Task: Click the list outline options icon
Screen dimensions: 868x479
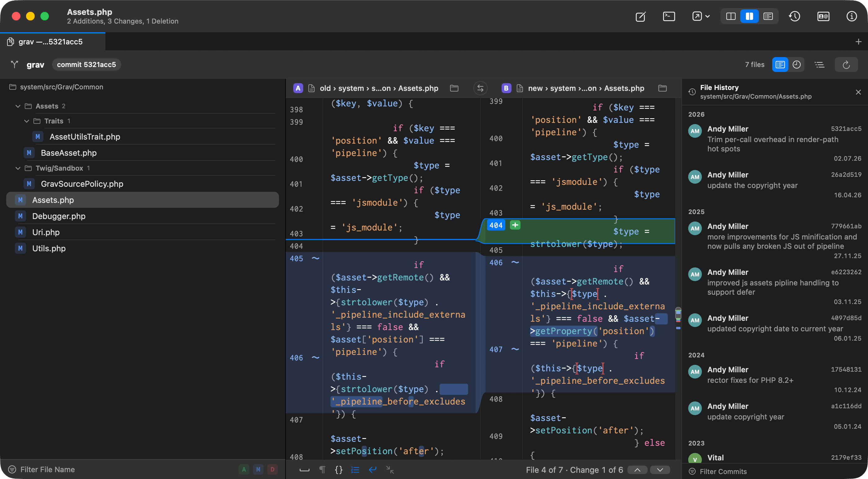Action: coord(819,65)
